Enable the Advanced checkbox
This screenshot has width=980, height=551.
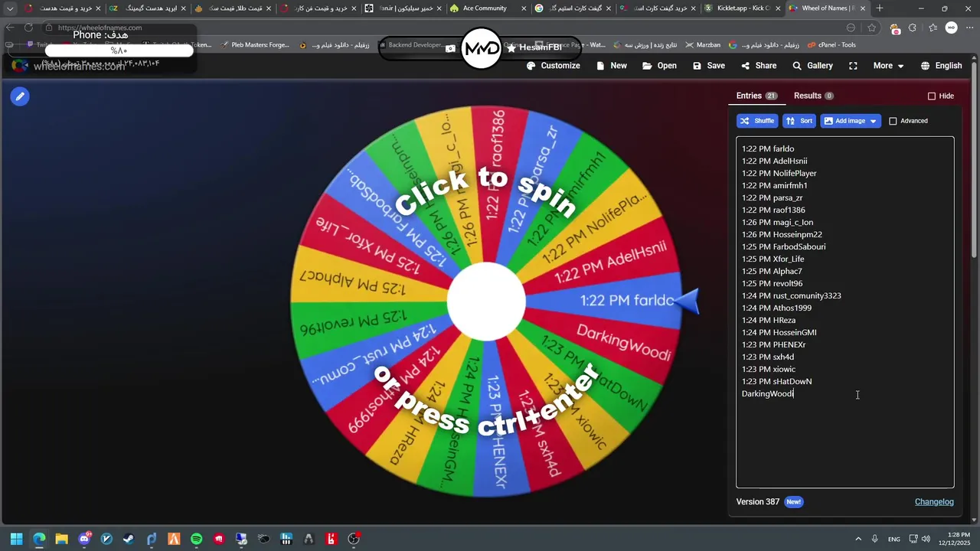pos(893,121)
